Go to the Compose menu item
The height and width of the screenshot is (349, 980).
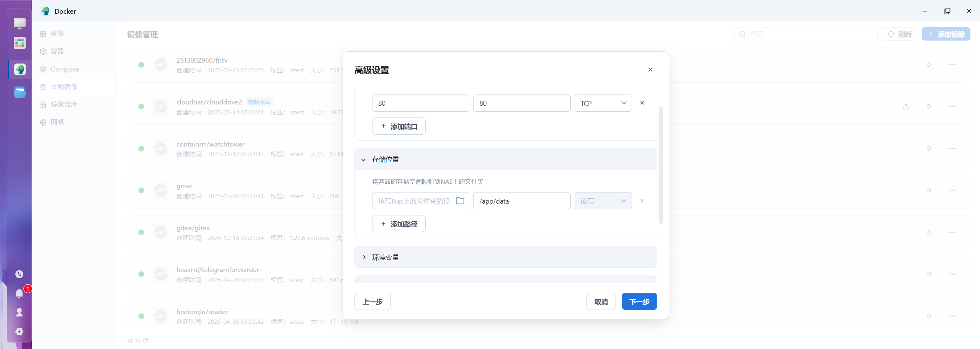(65, 69)
